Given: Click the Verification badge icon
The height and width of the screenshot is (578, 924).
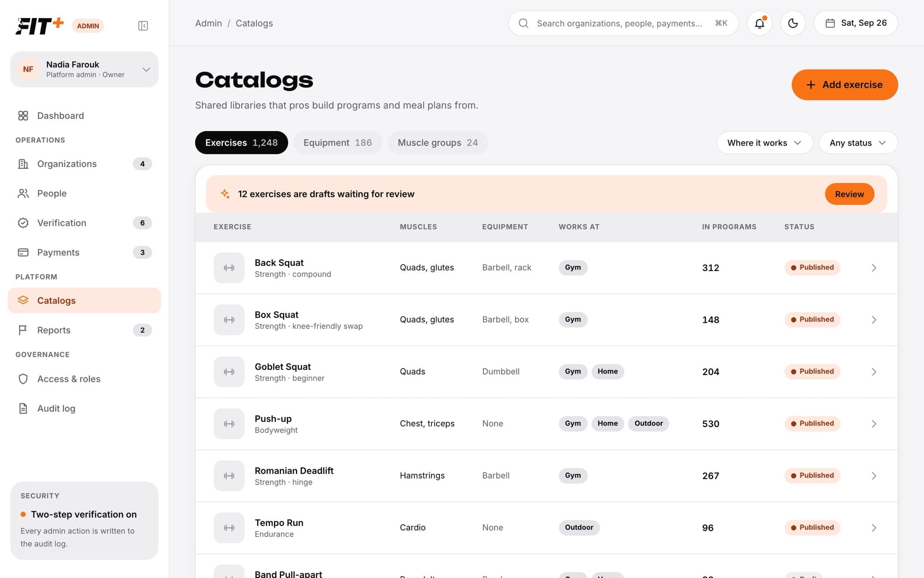Looking at the screenshot, I should 23,223.
